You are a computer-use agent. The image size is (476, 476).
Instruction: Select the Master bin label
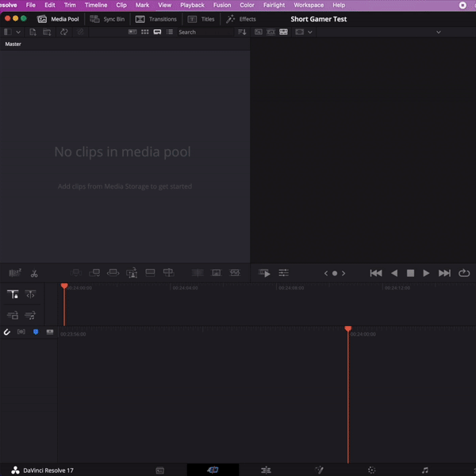(13, 44)
